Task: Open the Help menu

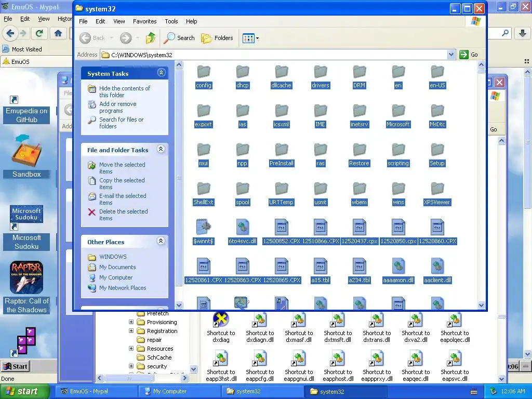Action: pyautogui.click(x=191, y=21)
